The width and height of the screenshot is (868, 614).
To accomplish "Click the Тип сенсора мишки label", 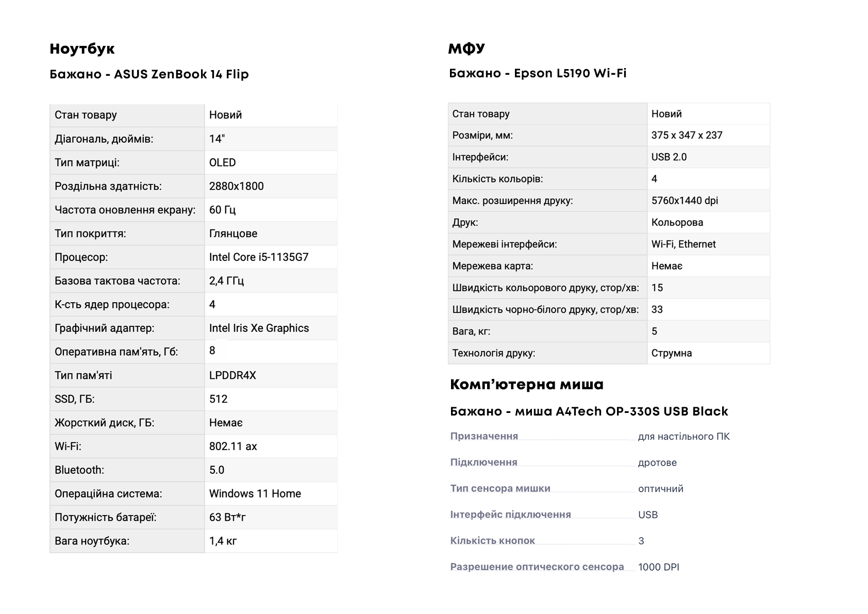I will [500, 488].
